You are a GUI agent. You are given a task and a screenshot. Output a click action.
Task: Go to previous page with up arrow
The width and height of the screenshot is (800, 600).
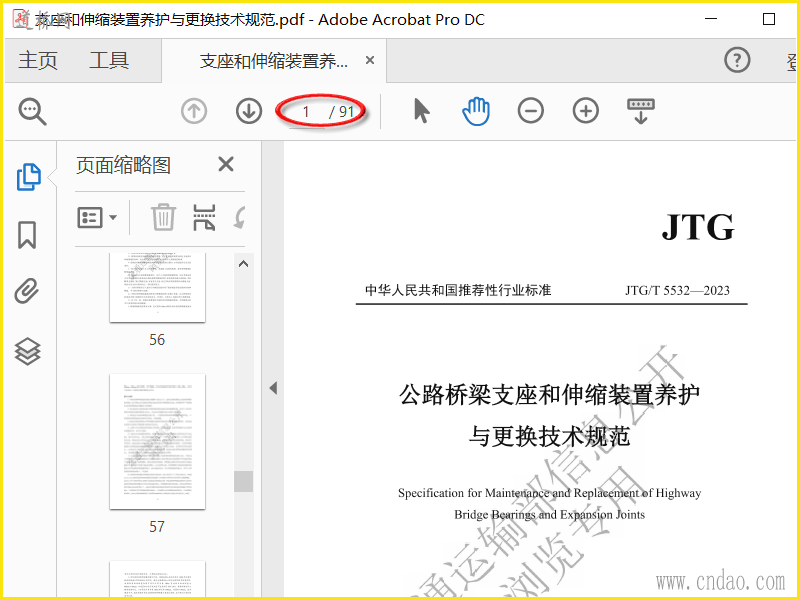[194, 111]
